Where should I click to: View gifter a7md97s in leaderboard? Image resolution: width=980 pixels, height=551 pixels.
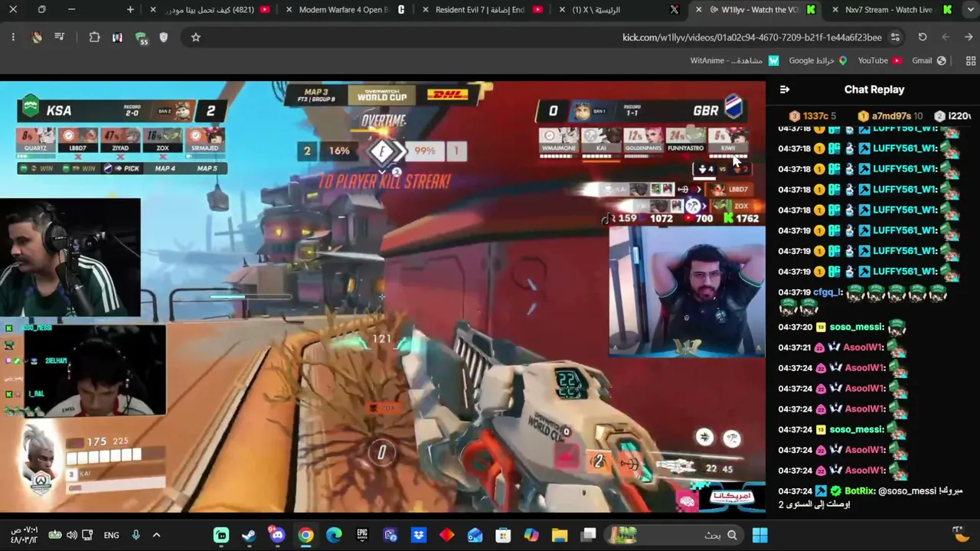(890, 116)
